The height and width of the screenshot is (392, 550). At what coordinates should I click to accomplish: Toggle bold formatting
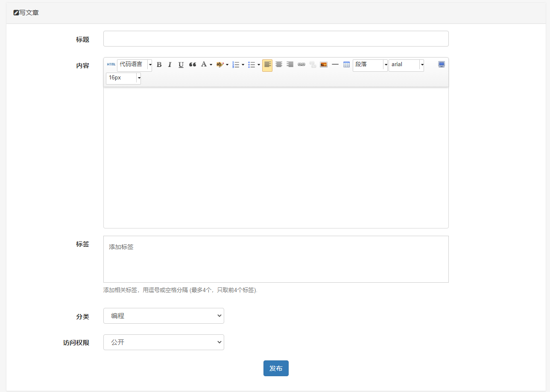point(159,64)
